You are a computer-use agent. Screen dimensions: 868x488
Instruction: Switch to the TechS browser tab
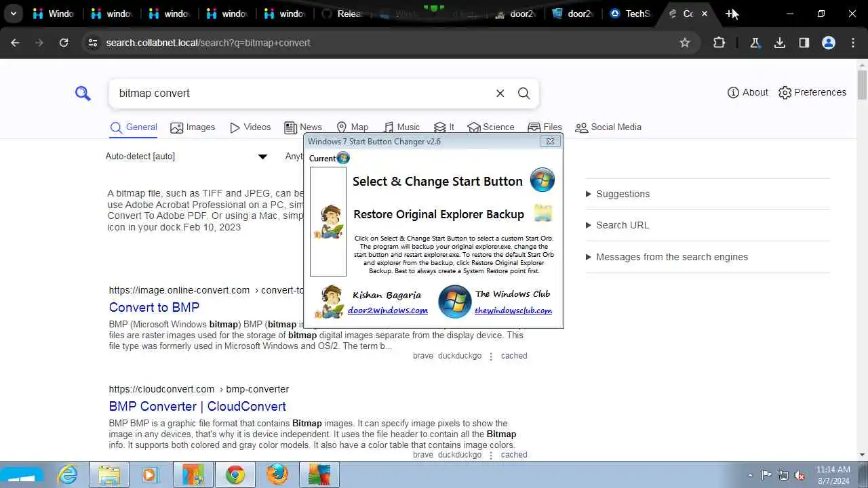(x=629, y=14)
